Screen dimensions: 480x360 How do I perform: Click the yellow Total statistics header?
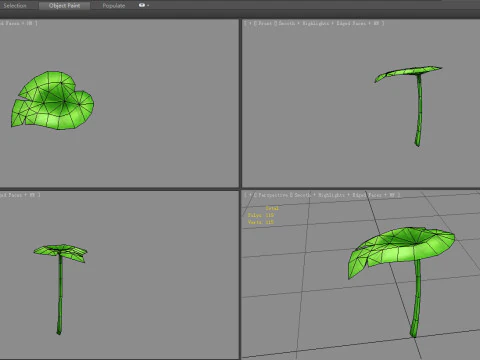coord(272,208)
